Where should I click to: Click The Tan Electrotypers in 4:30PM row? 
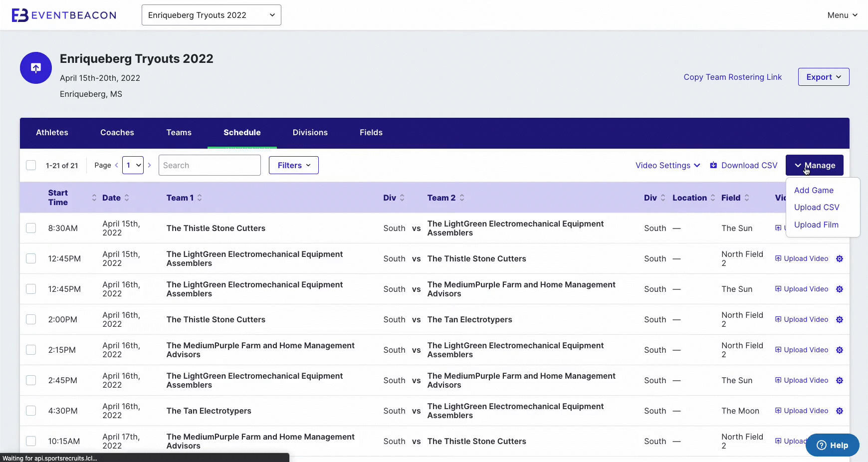[x=209, y=411]
